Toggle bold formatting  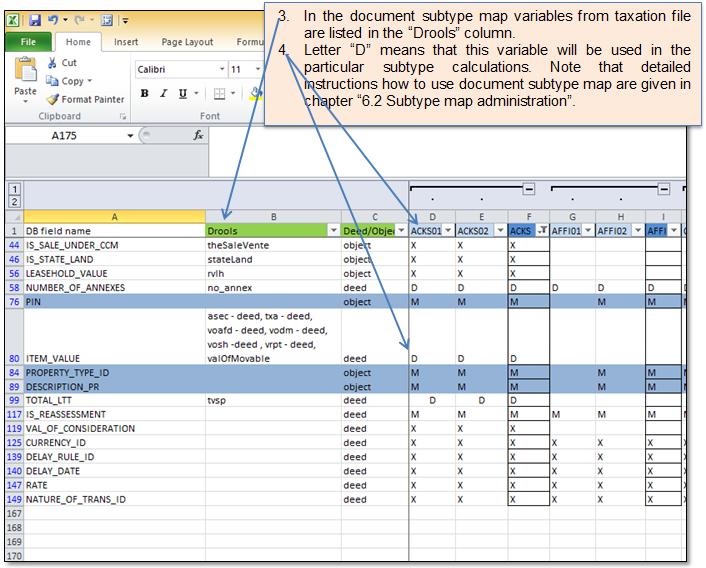point(144,94)
